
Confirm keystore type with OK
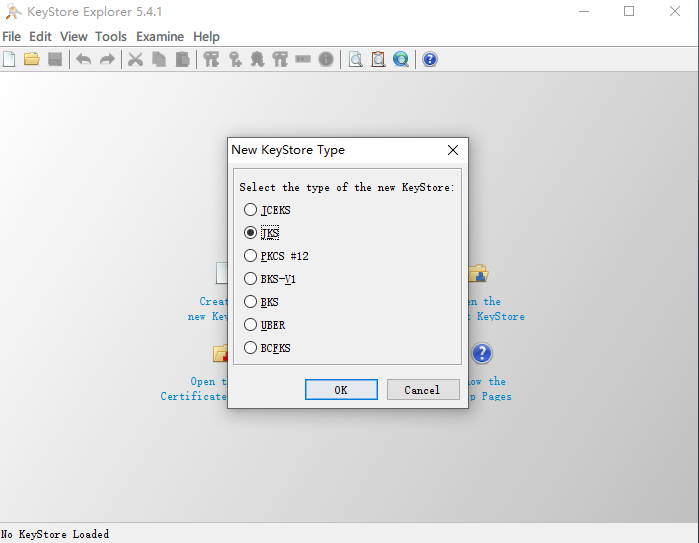pyautogui.click(x=341, y=390)
